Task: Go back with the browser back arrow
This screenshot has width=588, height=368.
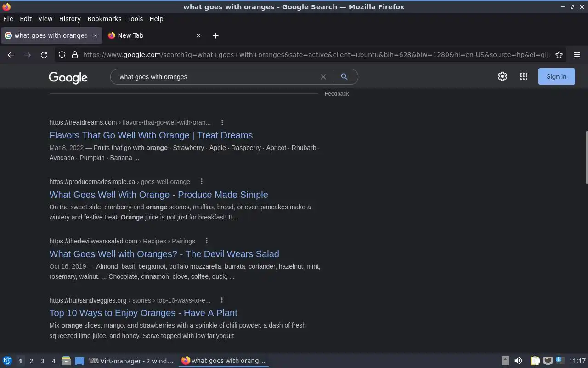Action: [11, 55]
